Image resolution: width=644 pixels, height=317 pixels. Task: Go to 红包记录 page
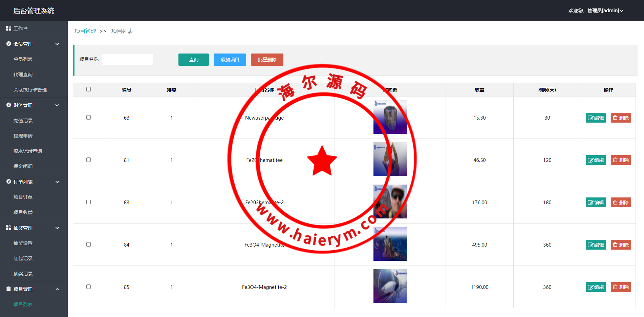click(23, 258)
